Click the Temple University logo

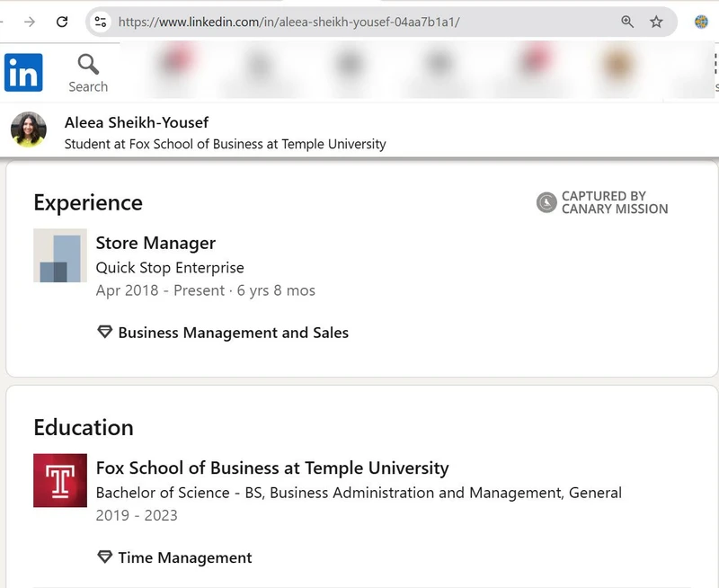point(60,480)
